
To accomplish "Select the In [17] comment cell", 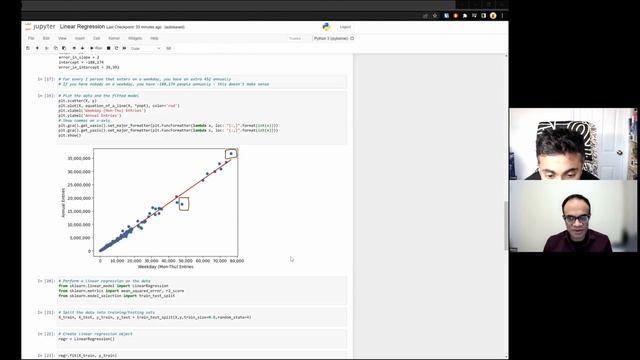I will (x=202, y=82).
